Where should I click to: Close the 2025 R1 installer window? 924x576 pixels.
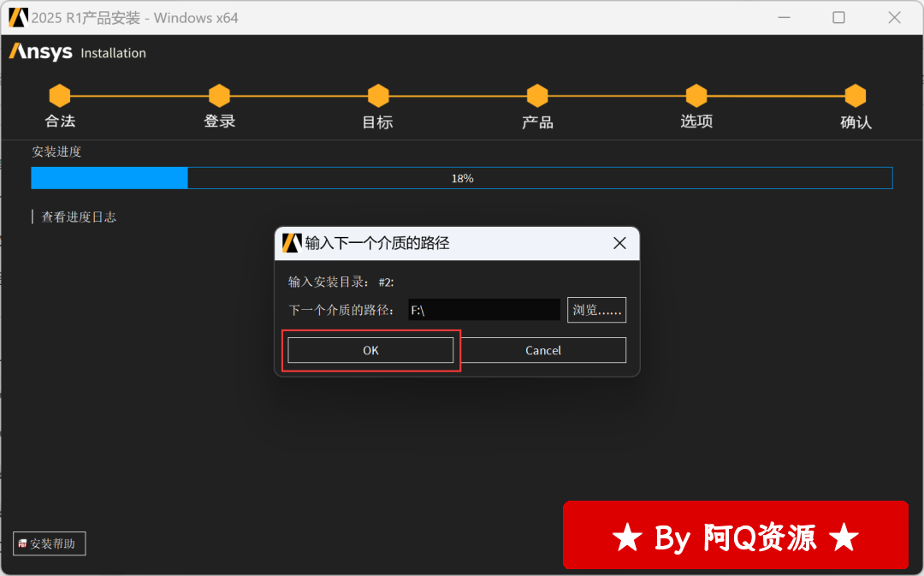tap(895, 18)
